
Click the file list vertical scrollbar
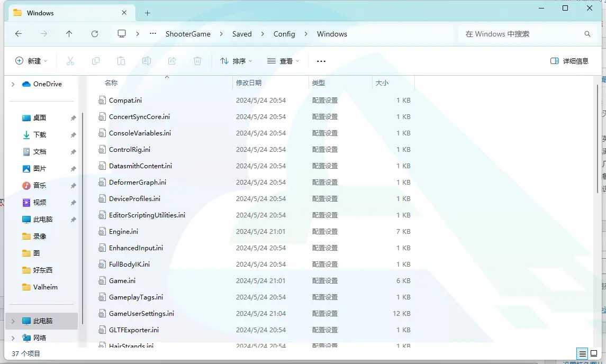tap(597, 139)
